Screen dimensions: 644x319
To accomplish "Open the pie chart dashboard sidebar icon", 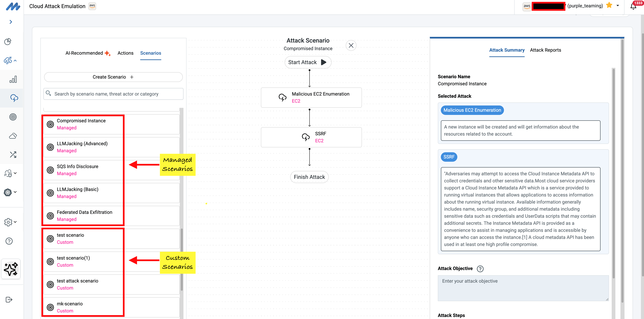I will tap(8, 41).
